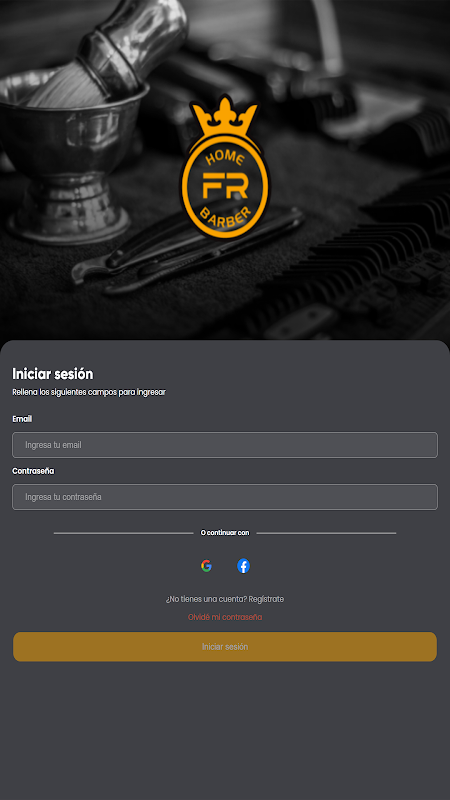
Task: Click the orange crown atop the logo
Action: pyautogui.click(x=223, y=116)
